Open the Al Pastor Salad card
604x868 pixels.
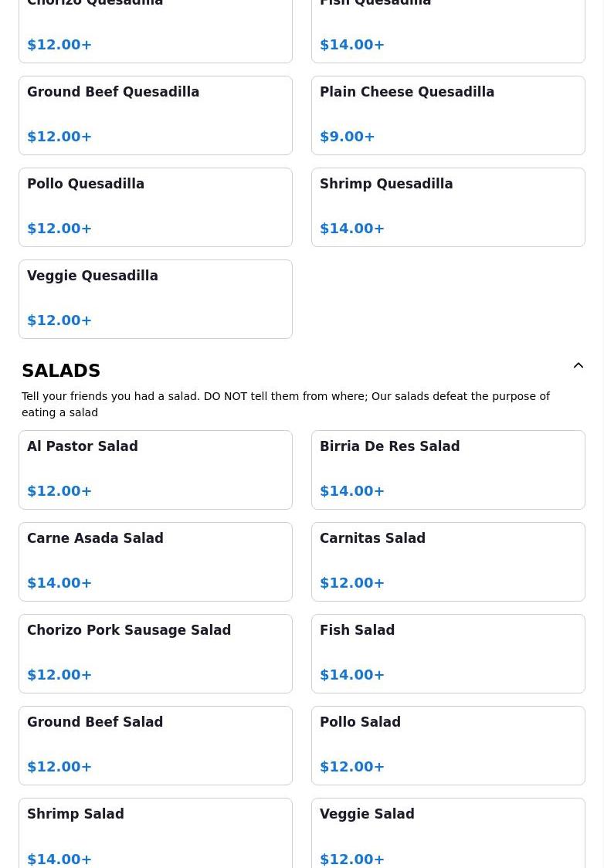point(155,470)
